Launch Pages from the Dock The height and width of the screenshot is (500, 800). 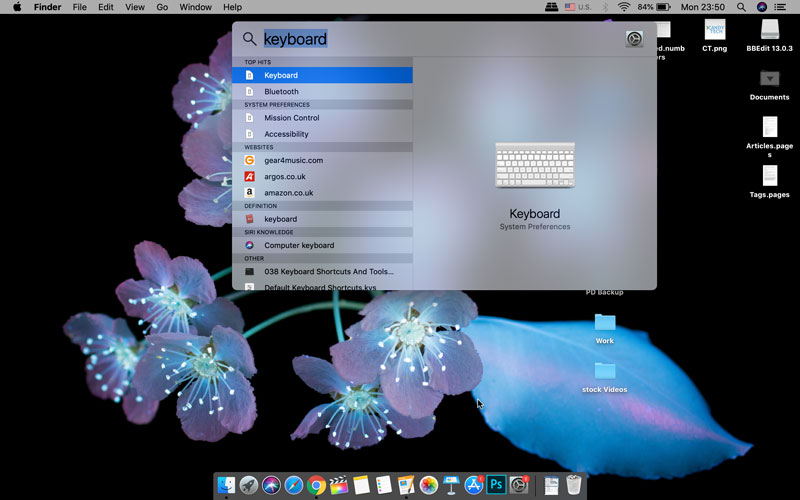406,485
